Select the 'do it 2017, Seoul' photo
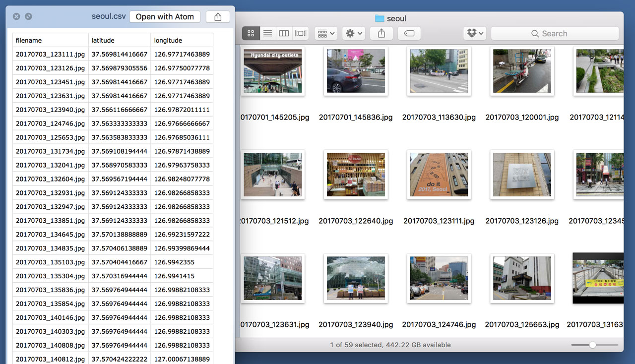Viewport: 635px width, 364px height. pos(439,175)
